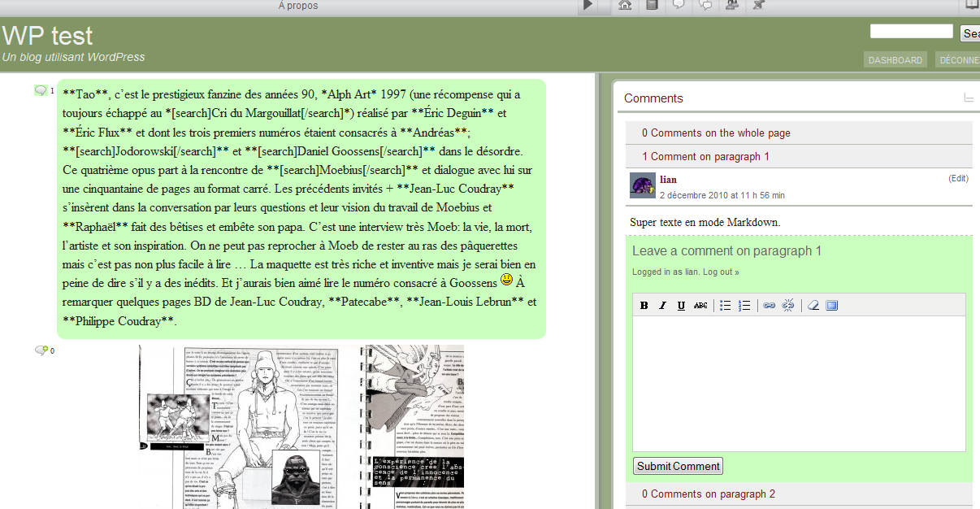The image size is (980, 509).
Task: Expand '0 Comments on paragraph 2'
Action: point(799,494)
